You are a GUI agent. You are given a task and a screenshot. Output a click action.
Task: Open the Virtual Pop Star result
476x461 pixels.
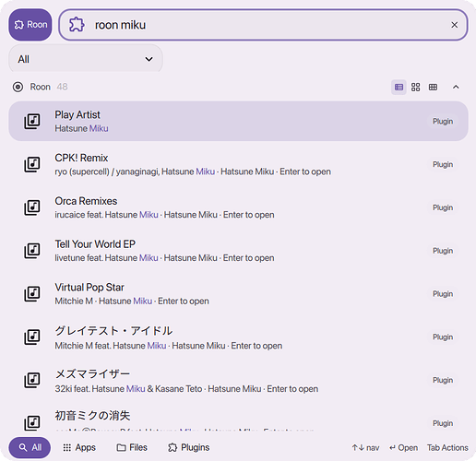[238, 294]
